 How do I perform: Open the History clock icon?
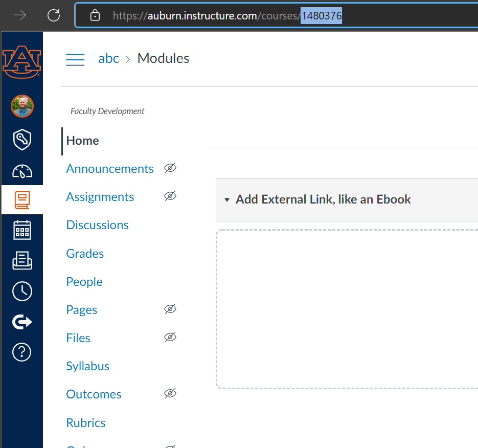coord(22,291)
